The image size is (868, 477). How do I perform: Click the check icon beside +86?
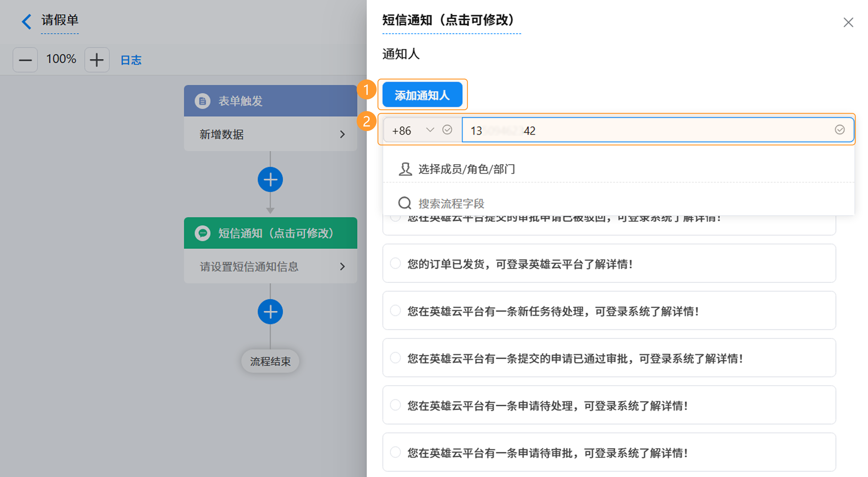[x=447, y=130]
